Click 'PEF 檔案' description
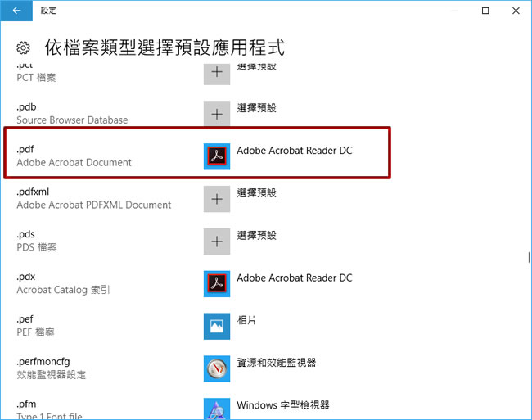 (36, 332)
